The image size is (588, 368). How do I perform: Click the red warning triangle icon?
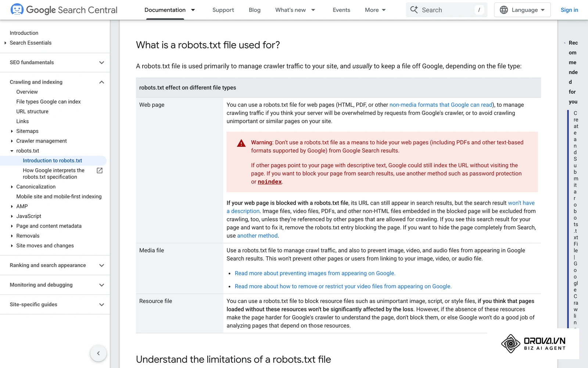click(241, 143)
